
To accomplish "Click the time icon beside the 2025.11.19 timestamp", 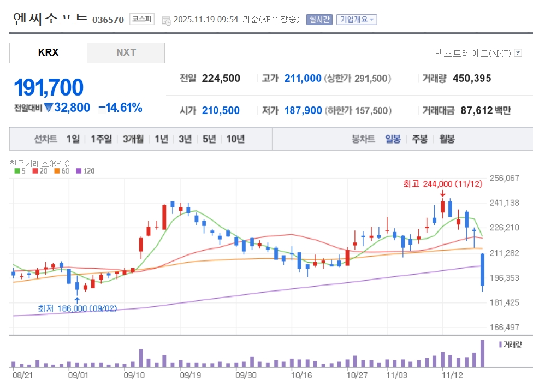I will coord(166,20).
